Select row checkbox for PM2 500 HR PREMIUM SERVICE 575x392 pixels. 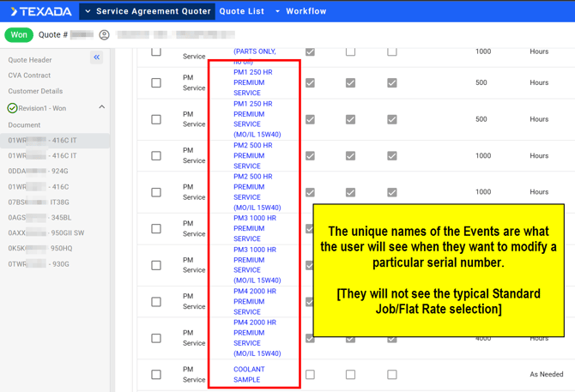click(x=156, y=156)
